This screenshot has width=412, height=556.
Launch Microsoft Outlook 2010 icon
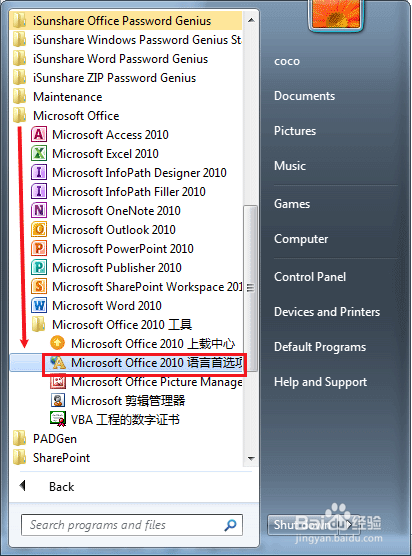[x=39, y=229]
